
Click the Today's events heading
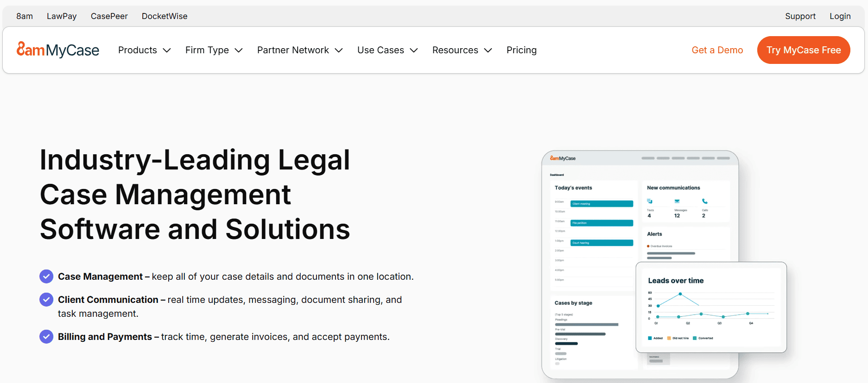[x=573, y=188]
